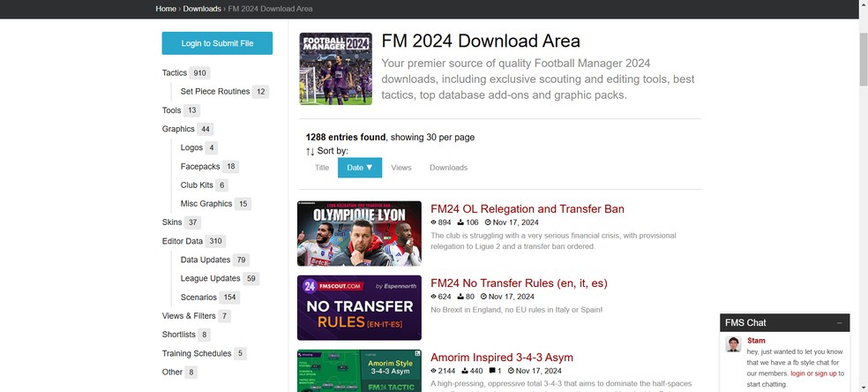Open the Club Kits subcategory
This screenshot has height=392, width=868.
pos(197,185)
